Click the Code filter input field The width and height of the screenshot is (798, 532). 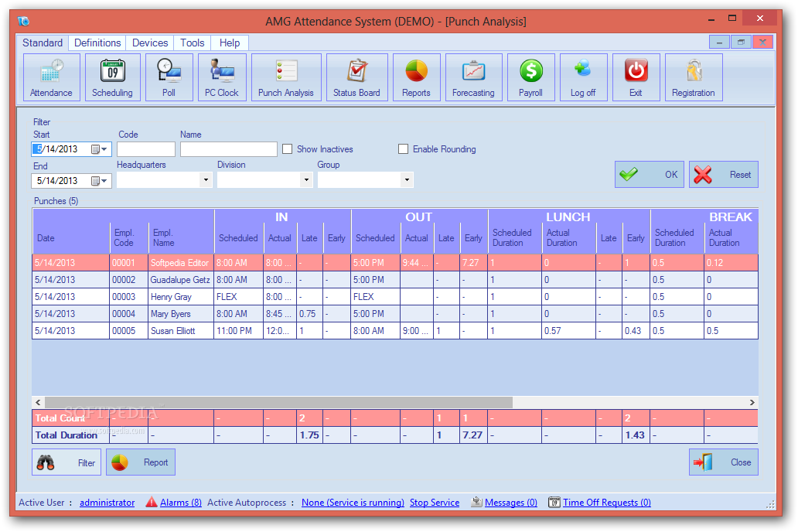[x=146, y=149]
